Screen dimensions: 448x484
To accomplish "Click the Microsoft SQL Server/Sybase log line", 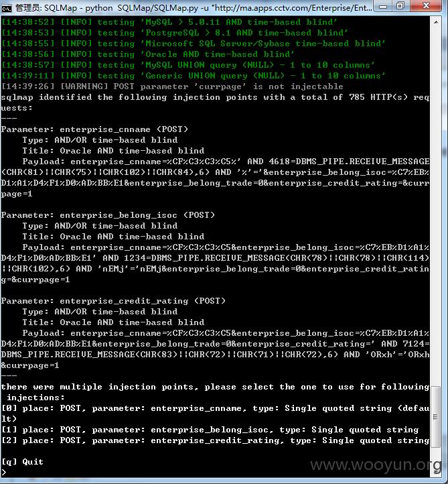I will coord(194,44).
